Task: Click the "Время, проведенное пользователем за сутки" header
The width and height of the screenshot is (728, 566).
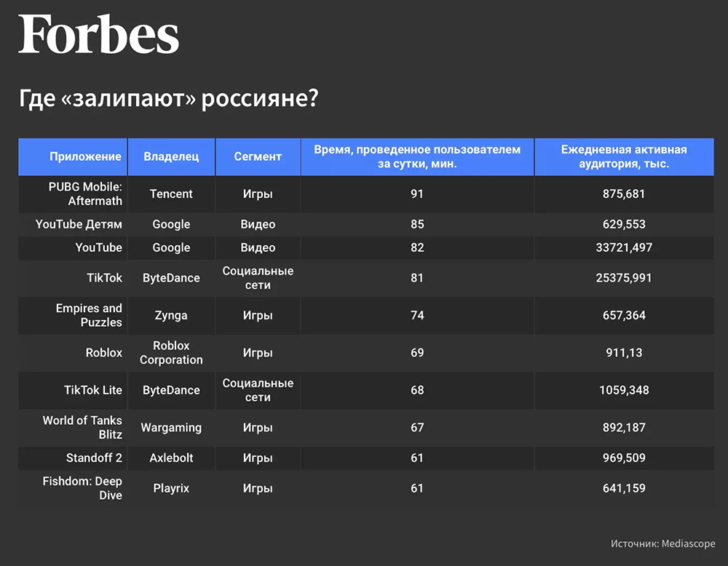Action: coord(417,157)
